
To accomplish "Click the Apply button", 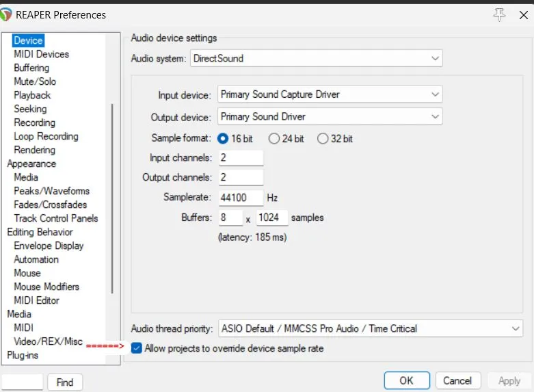I will pos(509,380).
